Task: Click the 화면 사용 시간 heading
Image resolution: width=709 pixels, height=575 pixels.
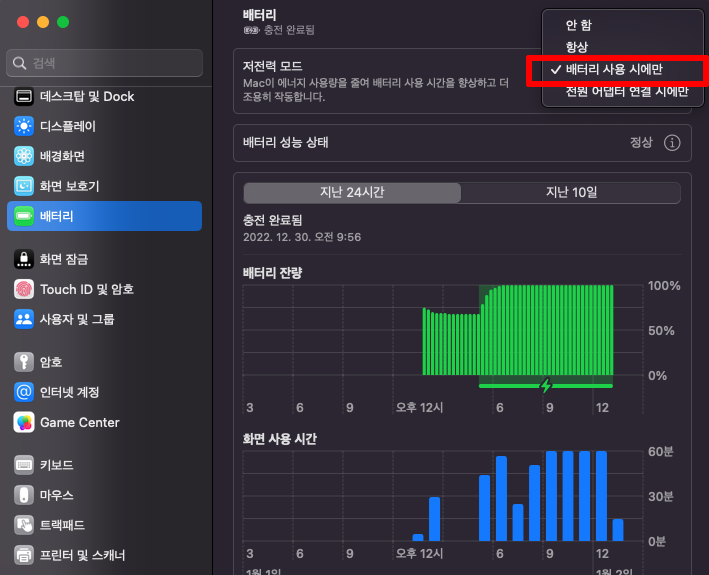Action: pos(280,439)
